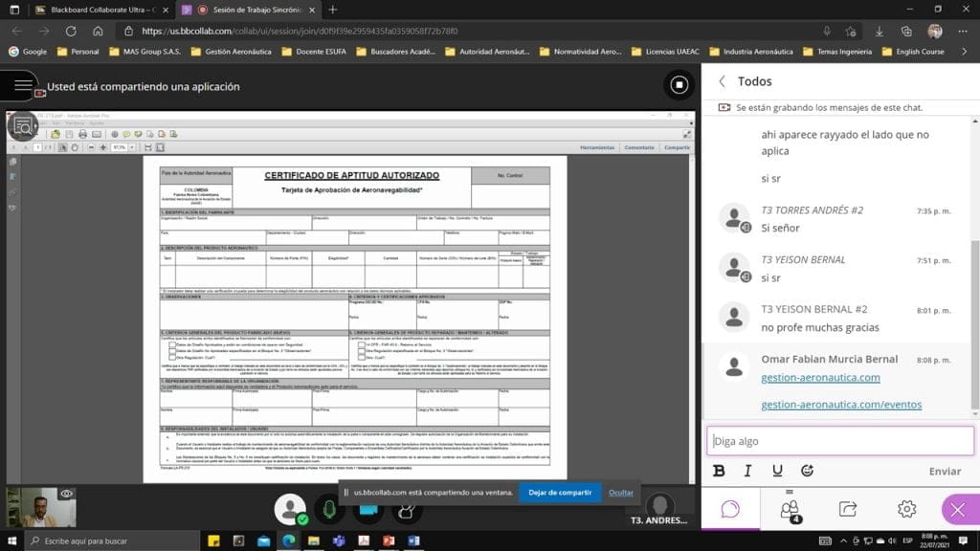Apply bold formatting in chat
Screen dimensions: 980x551
point(719,471)
